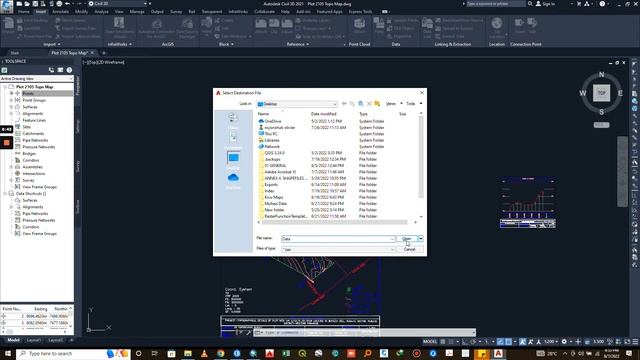Collapse the Data Shortcuts tree node
The image size is (640, 360).
pos(5,193)
